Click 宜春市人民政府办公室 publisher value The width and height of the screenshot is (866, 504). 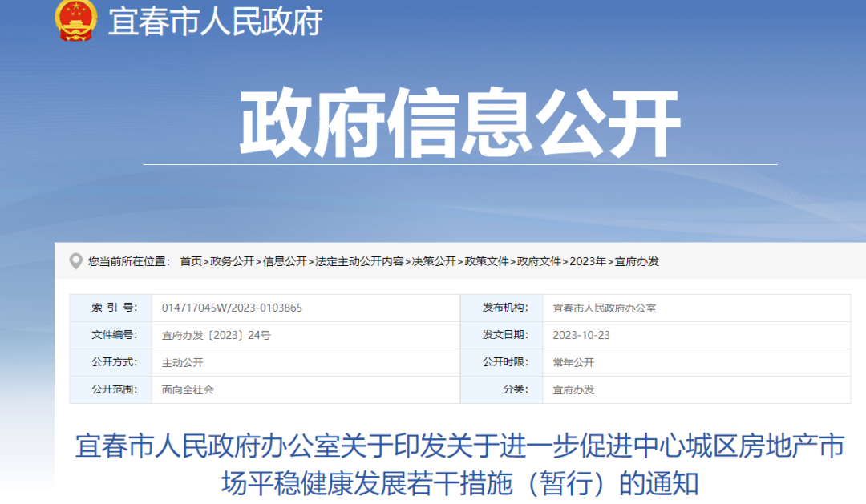coord(605,308)
